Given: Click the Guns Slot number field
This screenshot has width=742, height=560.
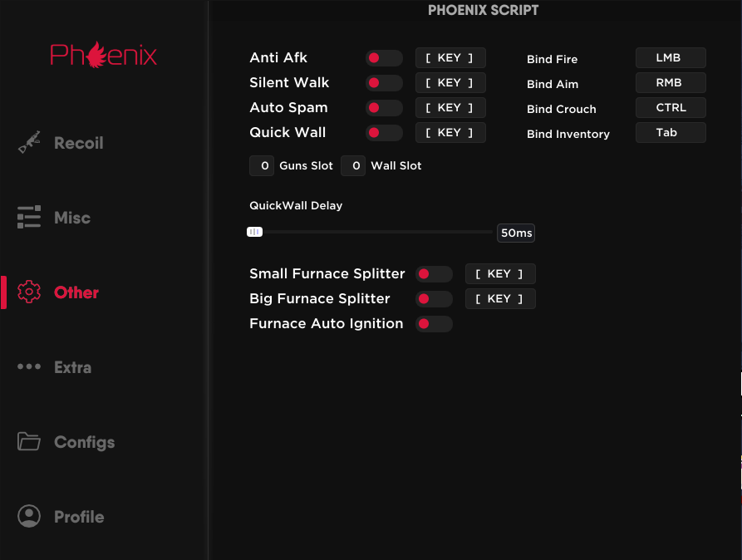Looking at the screenshot, I should (x=263, y=166).
